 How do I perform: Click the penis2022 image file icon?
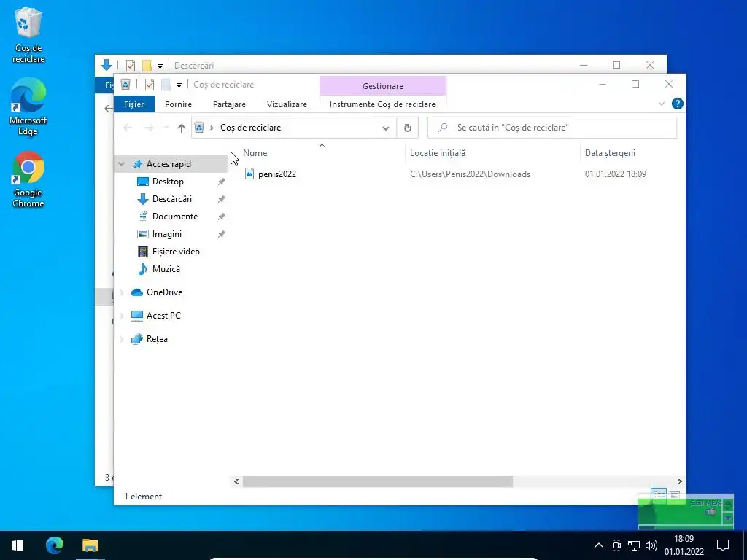(249, 174)
